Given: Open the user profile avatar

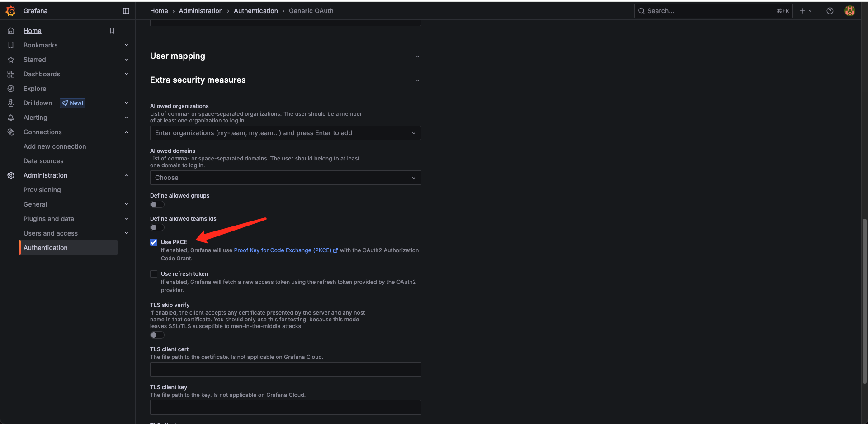Looking at the screenshot, I should click(850, 11).
